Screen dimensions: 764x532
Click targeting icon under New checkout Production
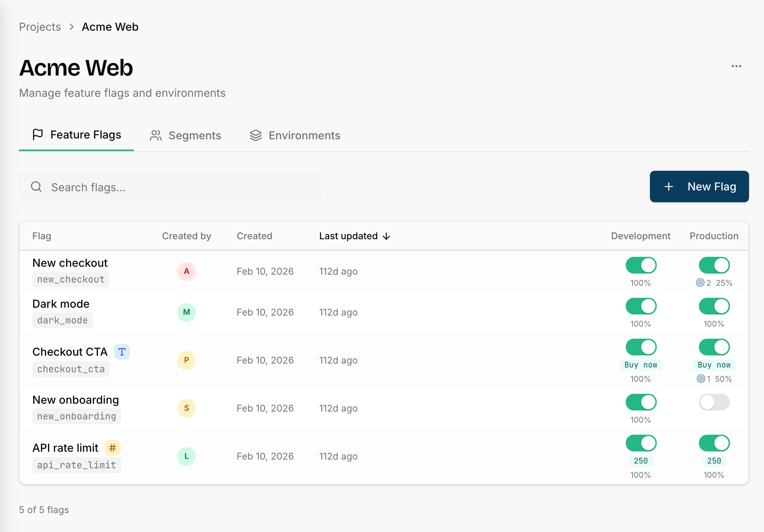point(700,283)
